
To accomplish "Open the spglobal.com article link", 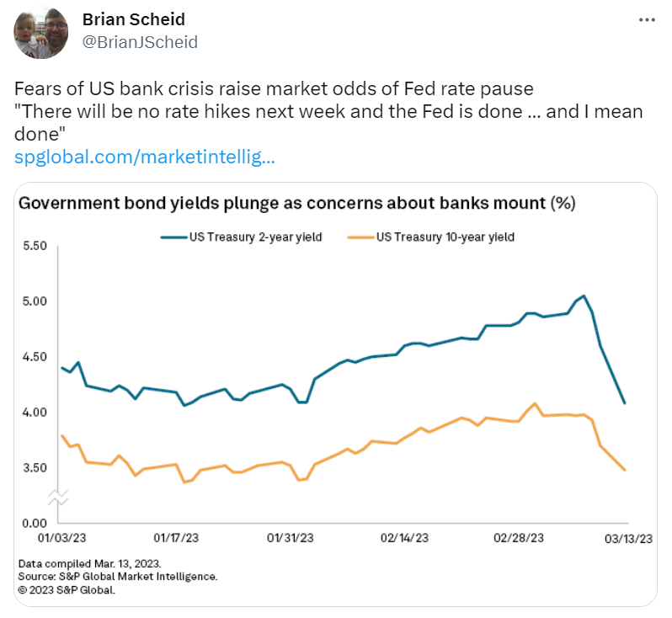I will tap(145, 157).
